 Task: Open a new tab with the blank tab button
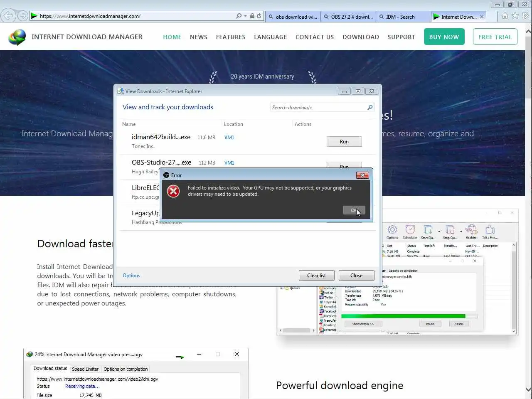click(492, 17)
